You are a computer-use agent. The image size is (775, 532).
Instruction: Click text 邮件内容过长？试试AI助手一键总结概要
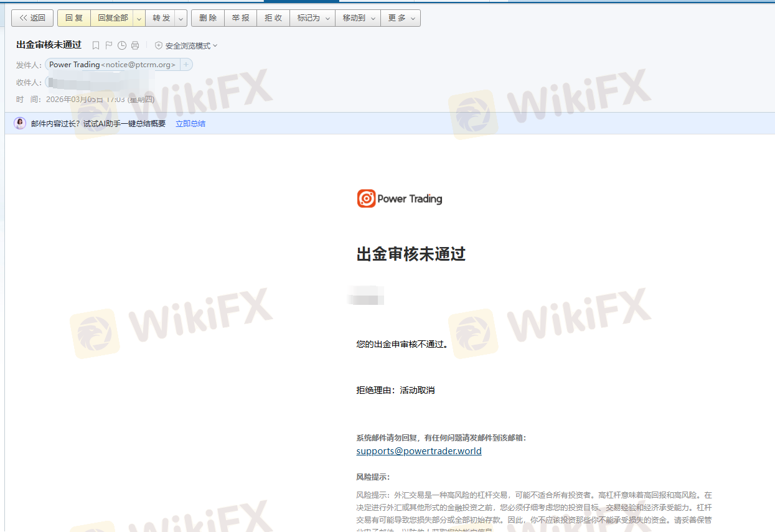click(98, 123)
